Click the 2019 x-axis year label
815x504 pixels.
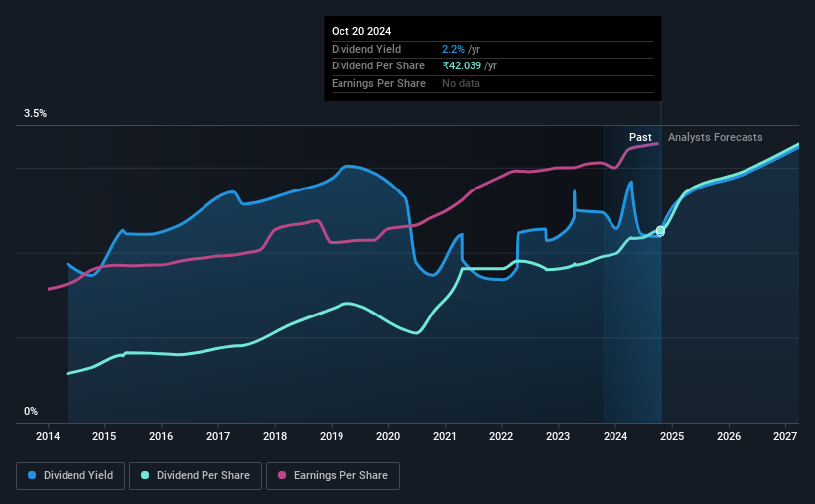(x=332, y=436)
